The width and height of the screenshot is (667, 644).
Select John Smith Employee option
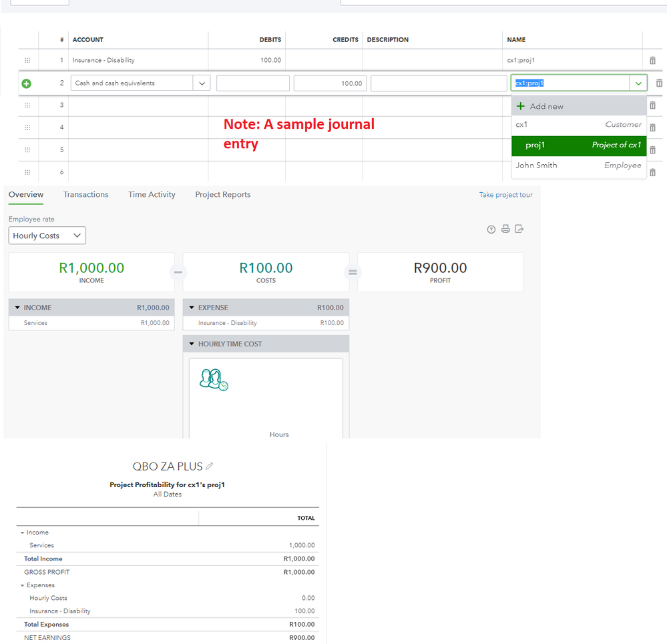coord(579,166)
